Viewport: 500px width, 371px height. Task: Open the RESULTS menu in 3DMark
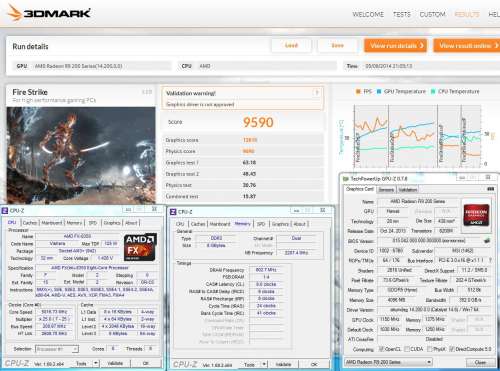point(467,14)
